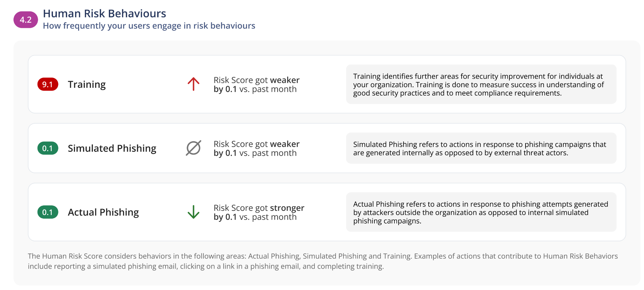644x290 pixels.
Task: Click the purple 4.2 score badge
Action: pyautogui.click(x=26, y=20)
